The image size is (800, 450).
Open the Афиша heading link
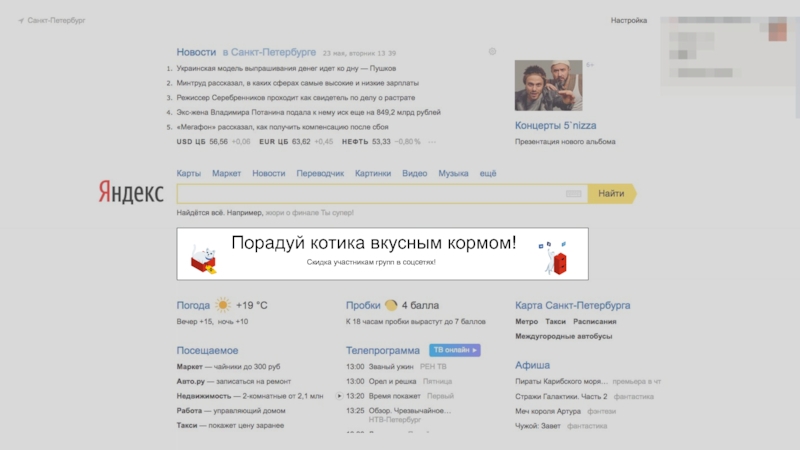click(x=532, y=365)
